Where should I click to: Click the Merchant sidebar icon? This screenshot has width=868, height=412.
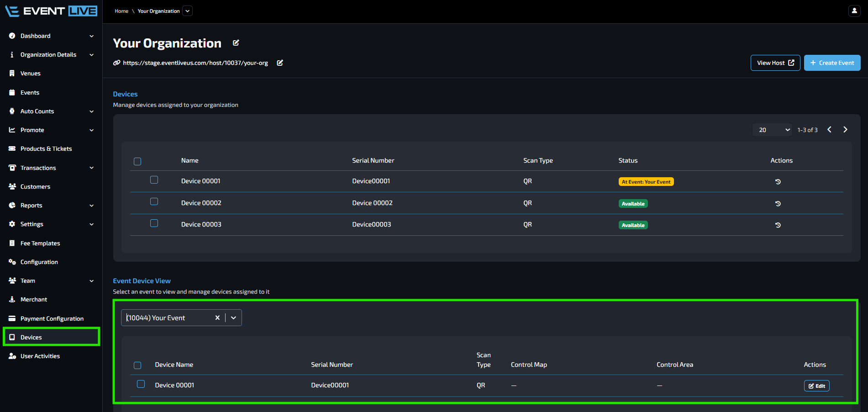pyautogui.click(x=12, y=300)
